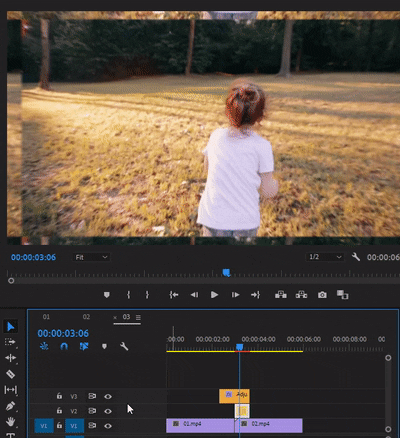Viewport: 400px width, 438px height.
Task: Select the Razor tool
Action: pos(10,374)
